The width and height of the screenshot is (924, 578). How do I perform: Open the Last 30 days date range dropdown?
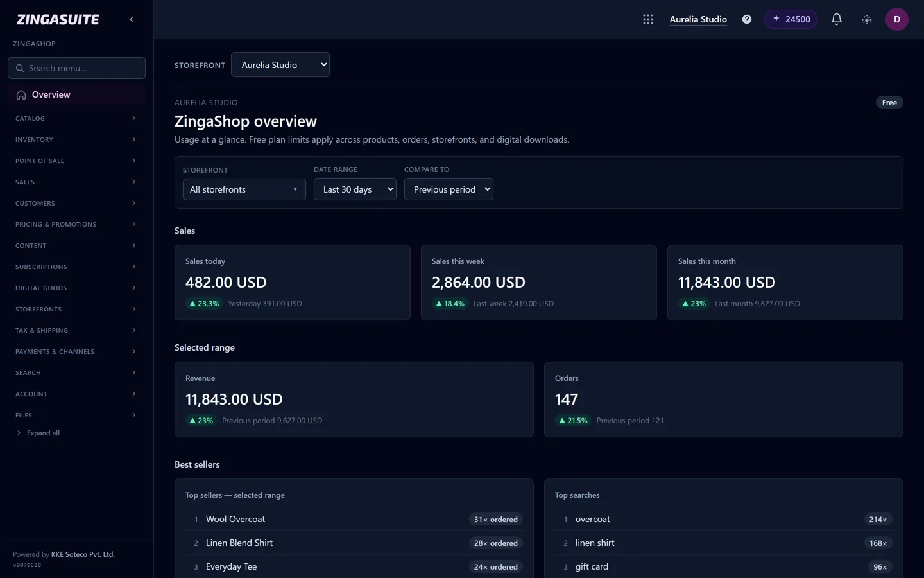coord(355,189)
